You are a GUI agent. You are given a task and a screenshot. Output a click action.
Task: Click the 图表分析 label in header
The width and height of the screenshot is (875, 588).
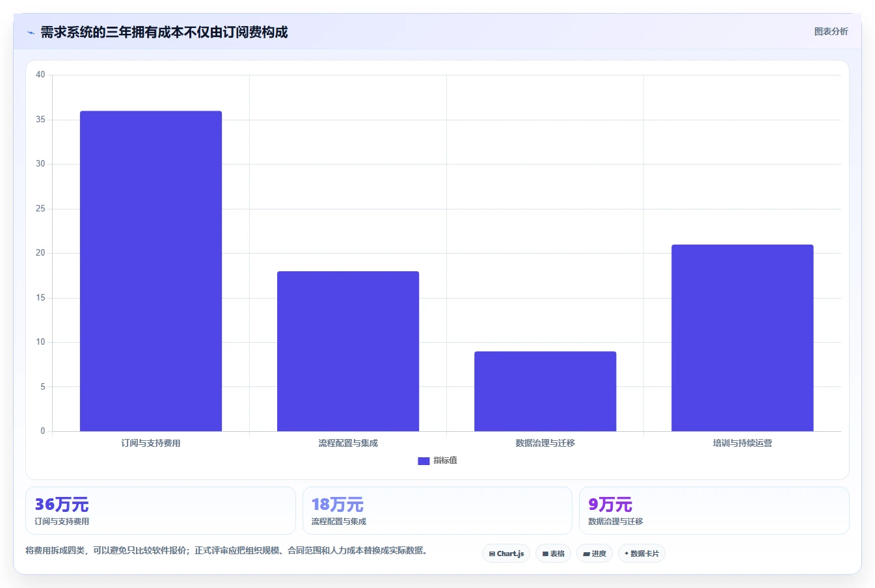tap(831, 31)
